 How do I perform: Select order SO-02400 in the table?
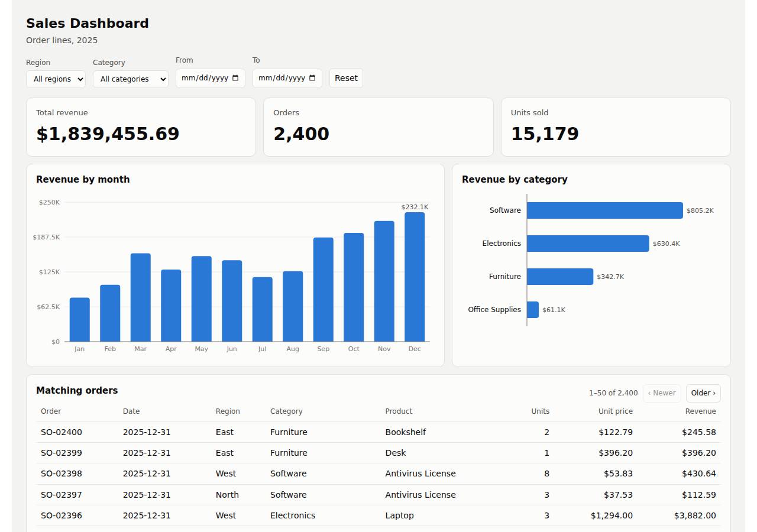[x=378, y=432]
